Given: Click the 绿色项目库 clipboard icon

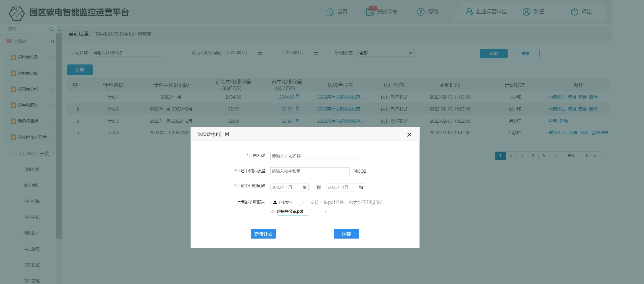Looking at the screenshot, I should click(x=13, y=121).
